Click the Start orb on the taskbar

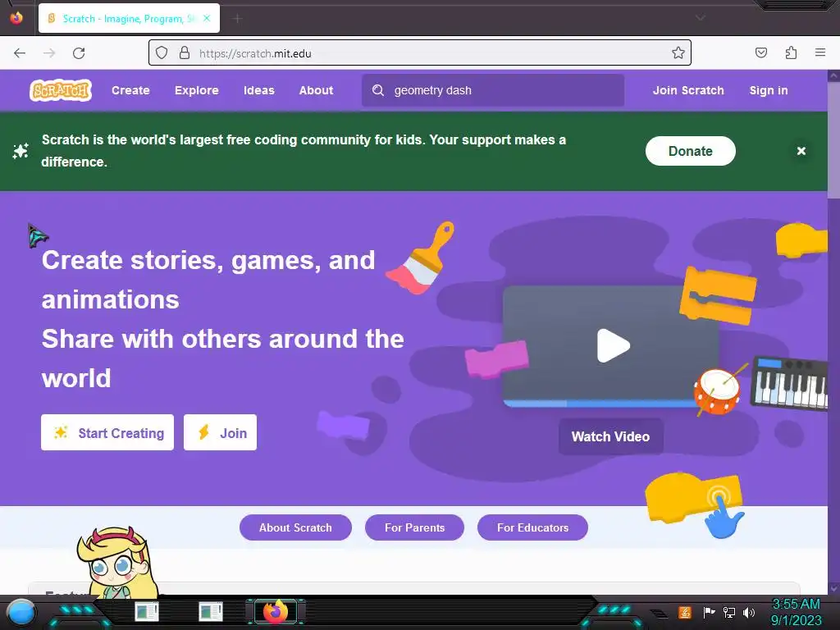[x=21, y=612]
